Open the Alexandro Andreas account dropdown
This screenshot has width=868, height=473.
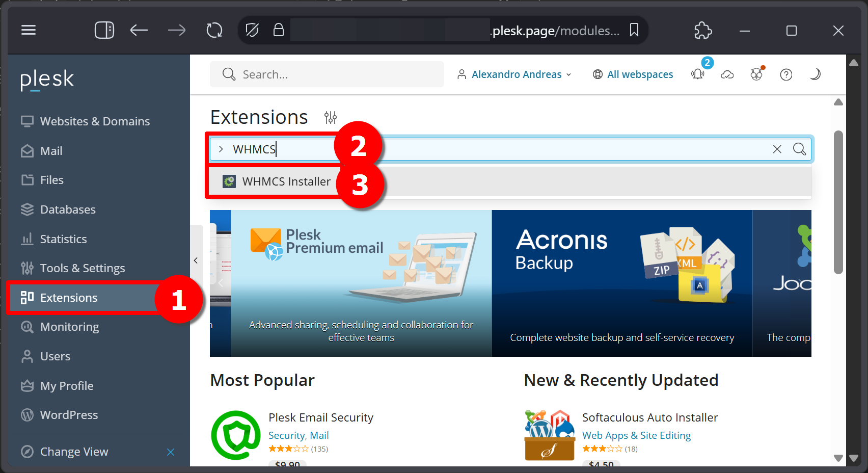pos(514,74)
